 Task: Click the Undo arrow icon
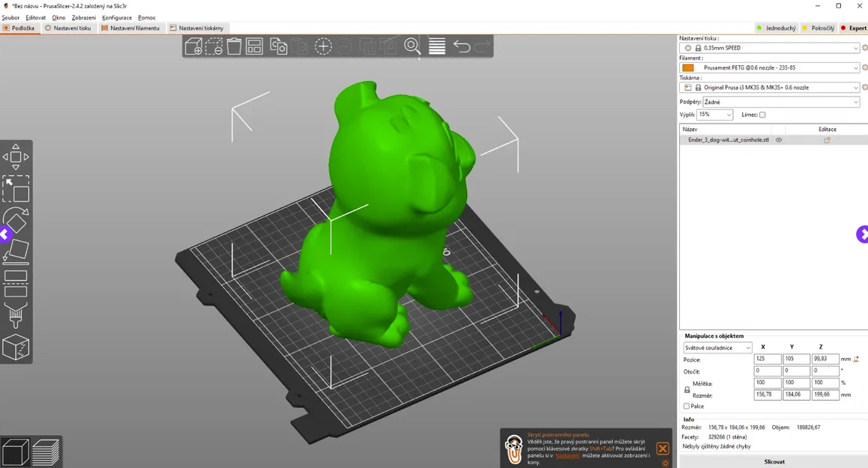pos(462,46)
